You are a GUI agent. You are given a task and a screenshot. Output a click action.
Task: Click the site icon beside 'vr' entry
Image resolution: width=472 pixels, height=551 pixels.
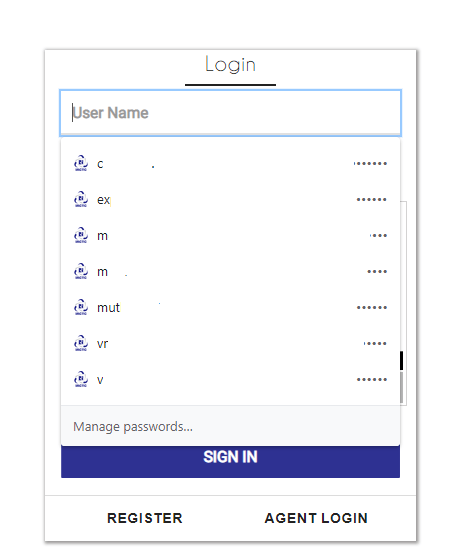point(81,343)
